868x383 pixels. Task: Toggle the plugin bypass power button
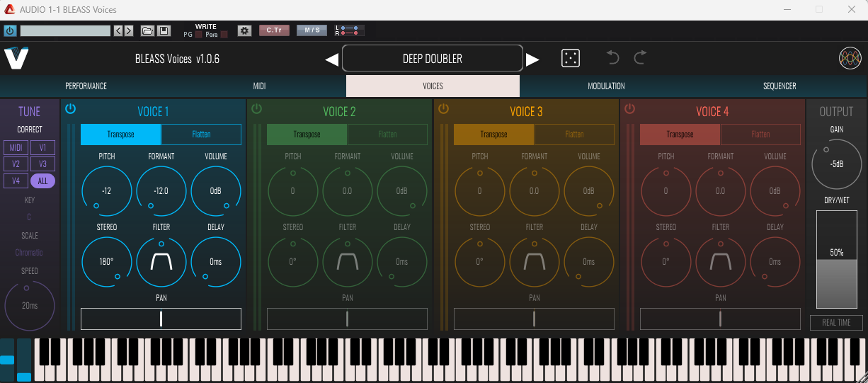tap(10, 30)
